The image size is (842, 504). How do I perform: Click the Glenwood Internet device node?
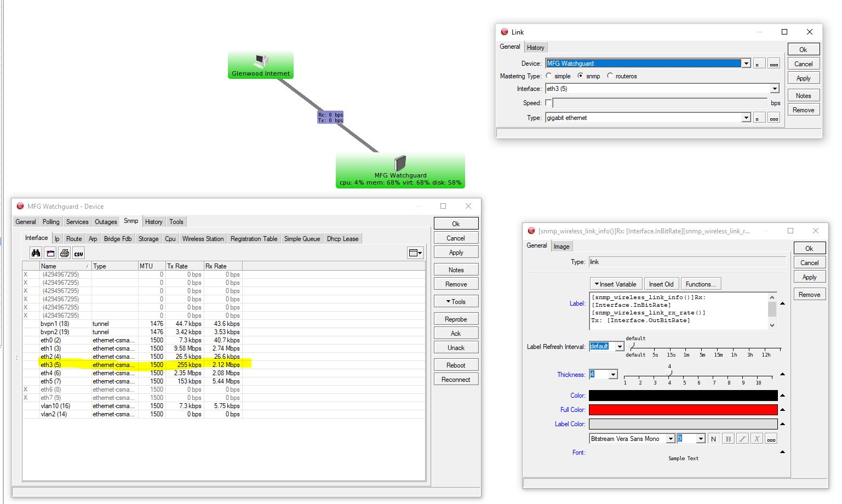tap(261, 65)
